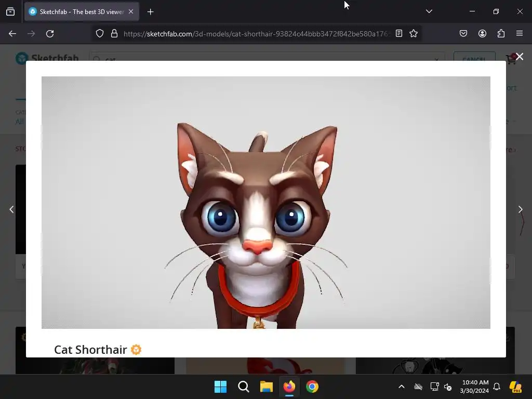Click the Cat Shorthair 3D model preview

click(x=265, y=202)
